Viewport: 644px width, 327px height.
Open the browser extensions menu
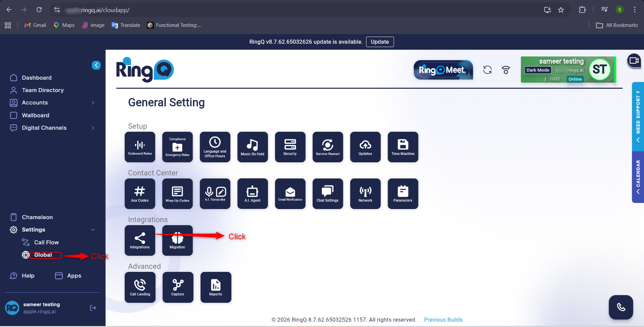582,10
